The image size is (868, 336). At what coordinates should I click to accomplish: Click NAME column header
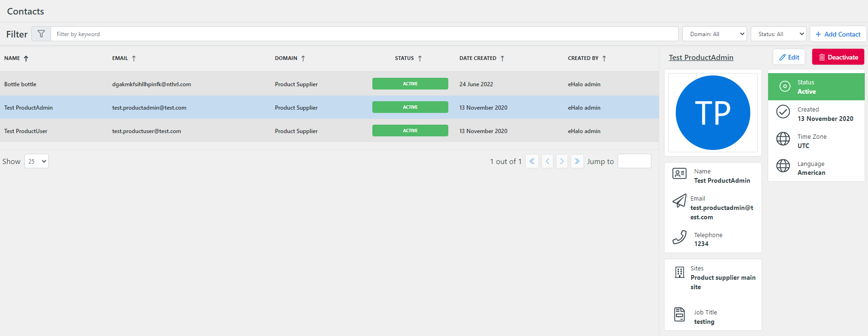click(x=12, y=59)
